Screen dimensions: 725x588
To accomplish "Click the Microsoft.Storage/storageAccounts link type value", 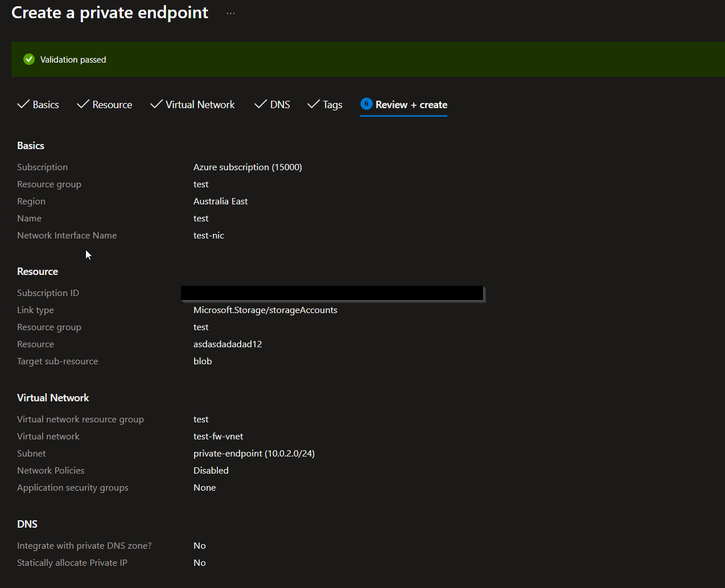I will [x=265, y=310].
